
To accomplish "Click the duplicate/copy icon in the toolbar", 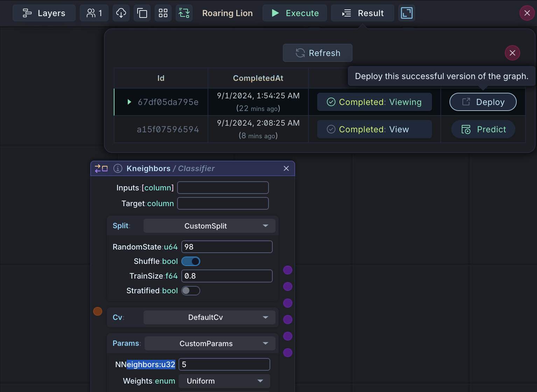I will [142, 13].
